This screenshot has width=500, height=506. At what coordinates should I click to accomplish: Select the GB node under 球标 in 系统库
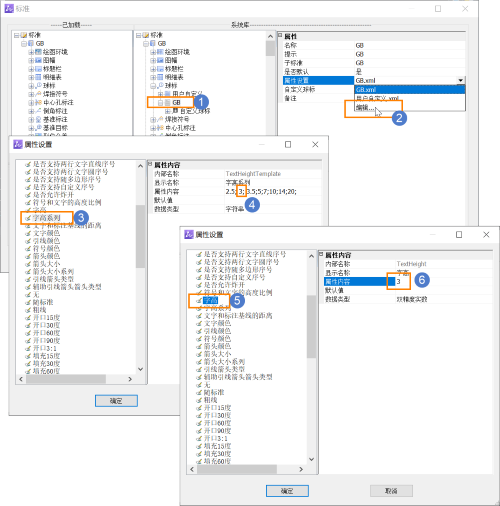pos(176,103)
